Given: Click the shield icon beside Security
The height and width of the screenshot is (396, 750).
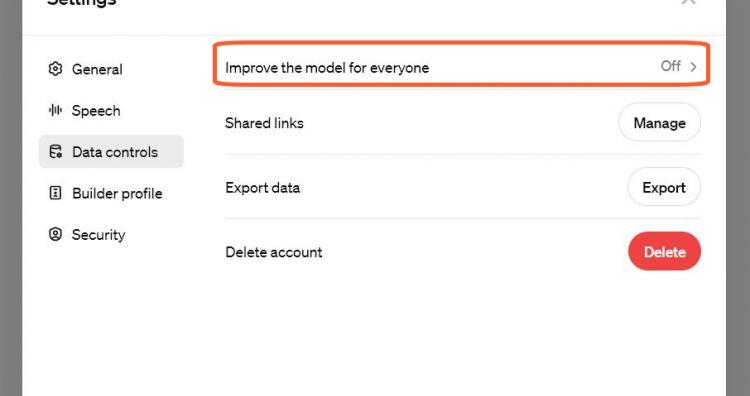Looking at the screenshot, I should tap(55, 234).
